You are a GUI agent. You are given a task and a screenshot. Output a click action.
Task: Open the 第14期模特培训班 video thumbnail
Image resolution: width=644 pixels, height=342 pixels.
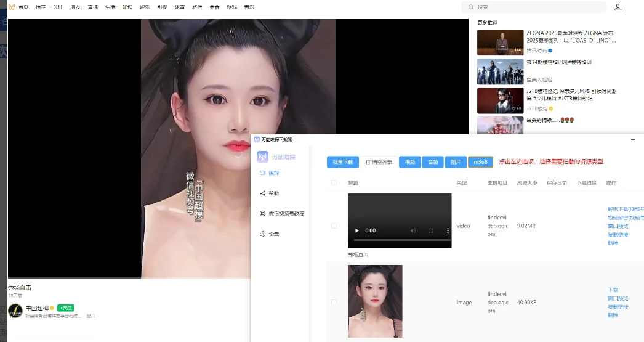click(x=501, y=71)
